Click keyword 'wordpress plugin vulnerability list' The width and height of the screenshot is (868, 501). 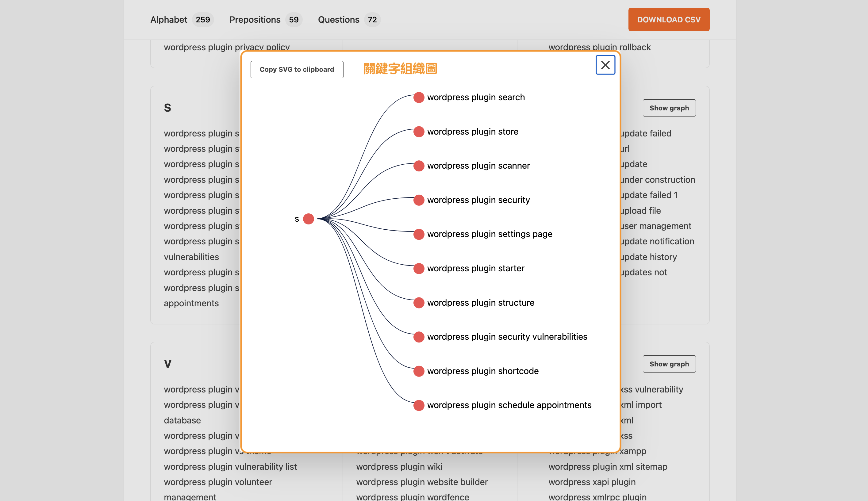230,467
